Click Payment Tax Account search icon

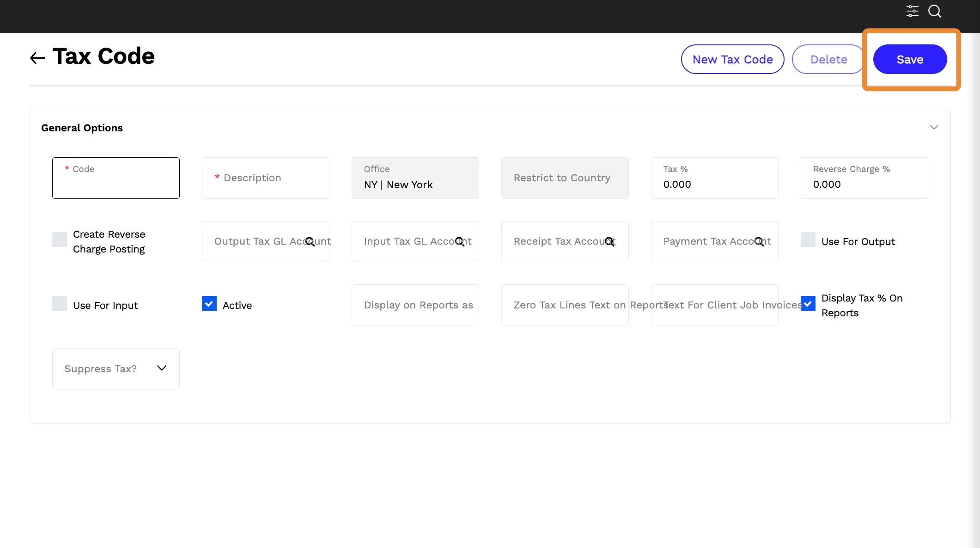click(759, 241)
